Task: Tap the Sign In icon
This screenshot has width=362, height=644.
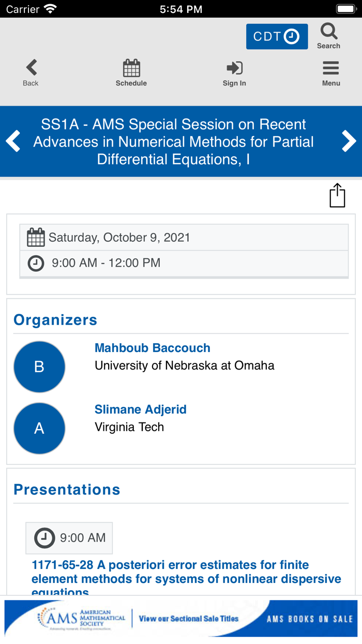Action: (234, 68)
